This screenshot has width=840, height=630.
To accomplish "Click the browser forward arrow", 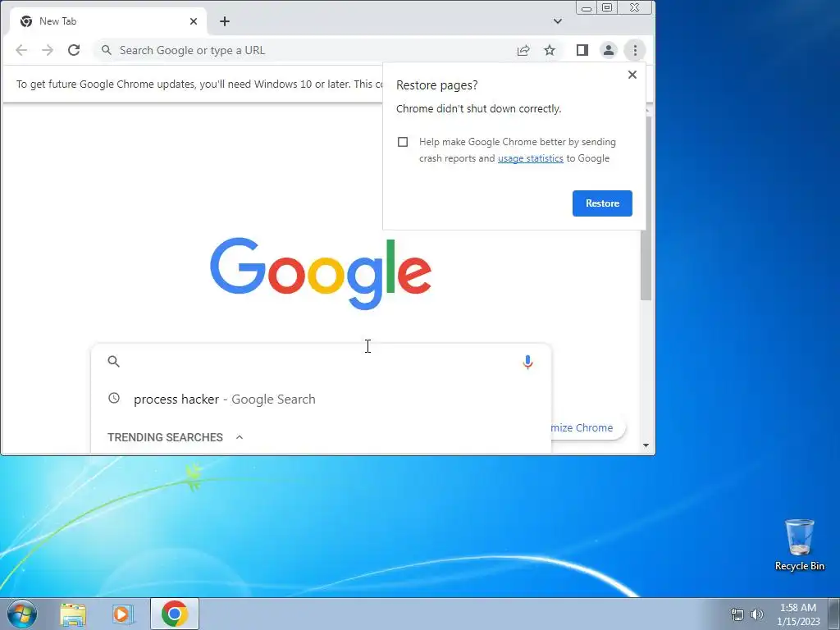I will pos(48,50).
